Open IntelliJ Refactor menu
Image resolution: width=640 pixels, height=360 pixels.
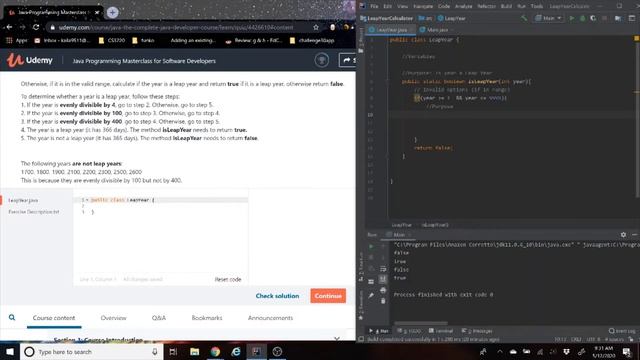pyautogui.click(x=487, y=6)
